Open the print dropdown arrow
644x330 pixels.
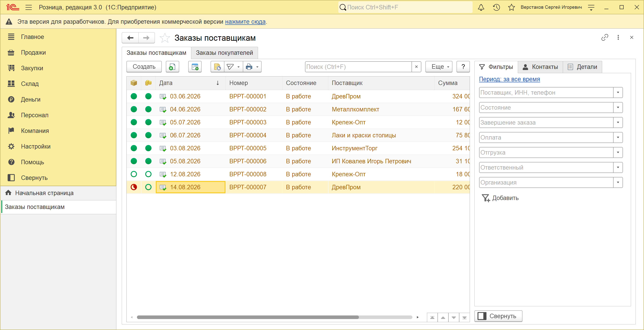click(x=257, y=67)
